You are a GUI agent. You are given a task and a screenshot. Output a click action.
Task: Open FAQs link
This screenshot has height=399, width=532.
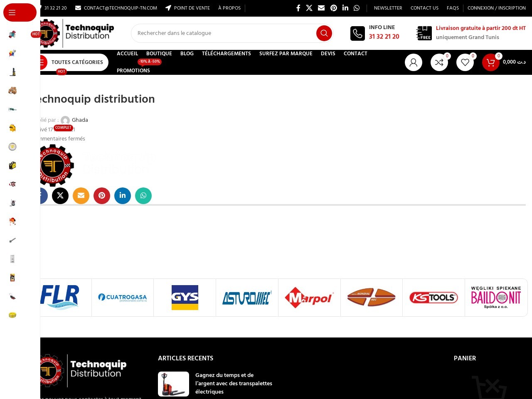tap(453, 8)
